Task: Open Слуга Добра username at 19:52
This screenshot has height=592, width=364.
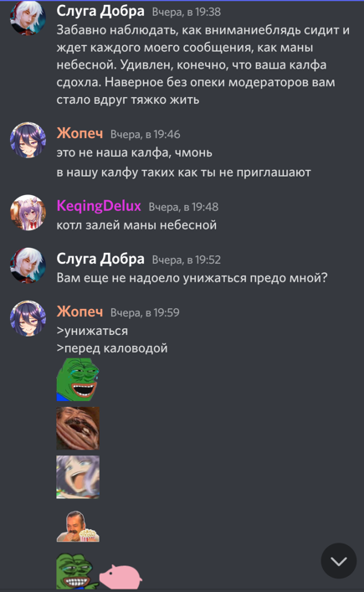Action: [x=100, y=259]
